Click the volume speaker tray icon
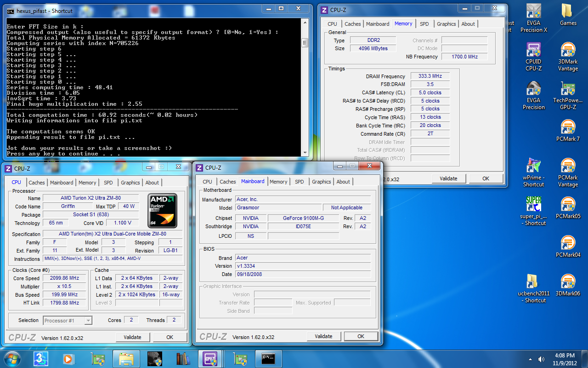 click(541, 359)
